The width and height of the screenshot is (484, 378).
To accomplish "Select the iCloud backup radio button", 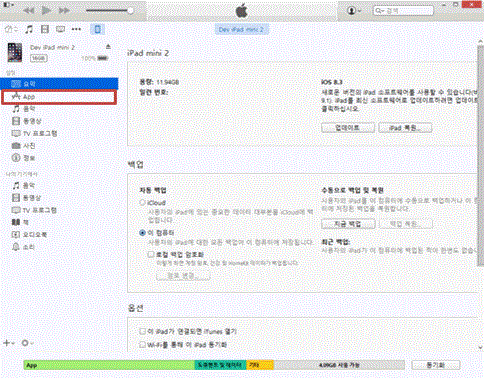I will [142, 202].
